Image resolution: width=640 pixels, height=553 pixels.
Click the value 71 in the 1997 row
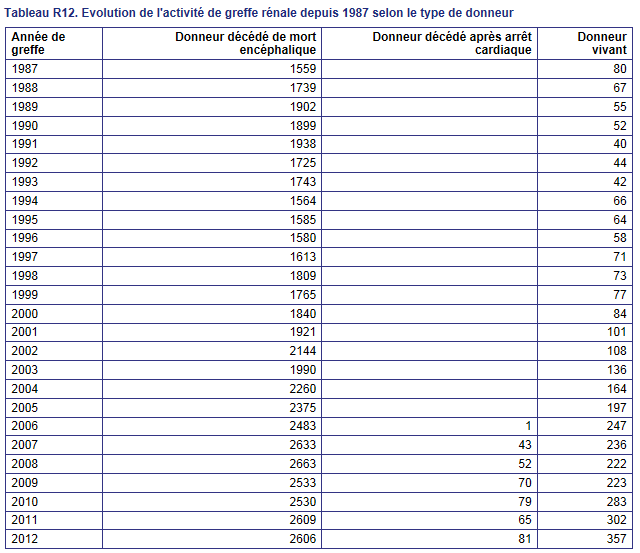tap(620, 257)
